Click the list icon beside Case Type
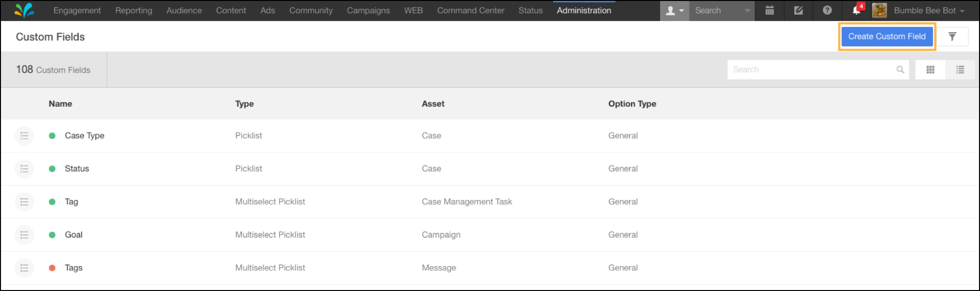The image size is (980, 291). (x=24, y=136)
